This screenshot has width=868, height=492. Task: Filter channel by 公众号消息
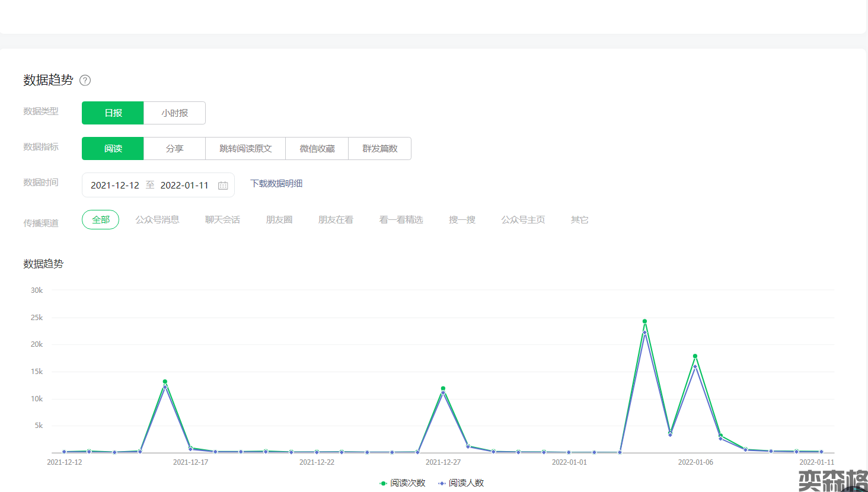(x=157, y=219)
